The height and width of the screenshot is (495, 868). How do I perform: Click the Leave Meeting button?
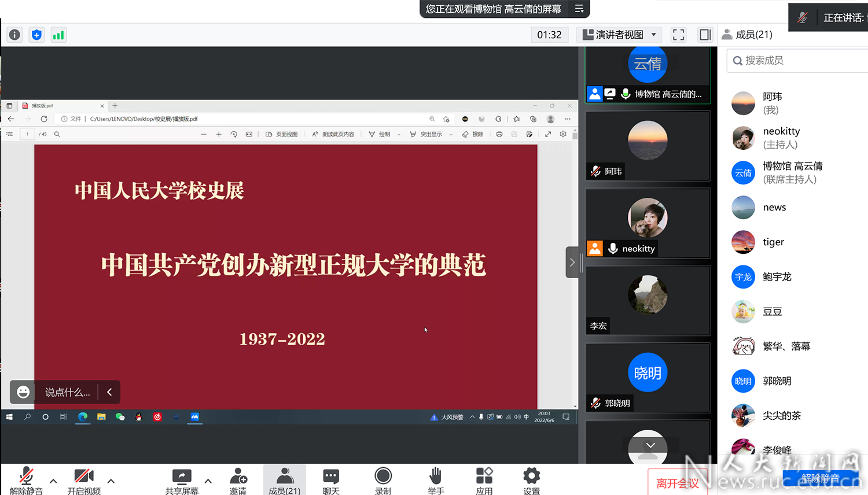click(677, 483)
